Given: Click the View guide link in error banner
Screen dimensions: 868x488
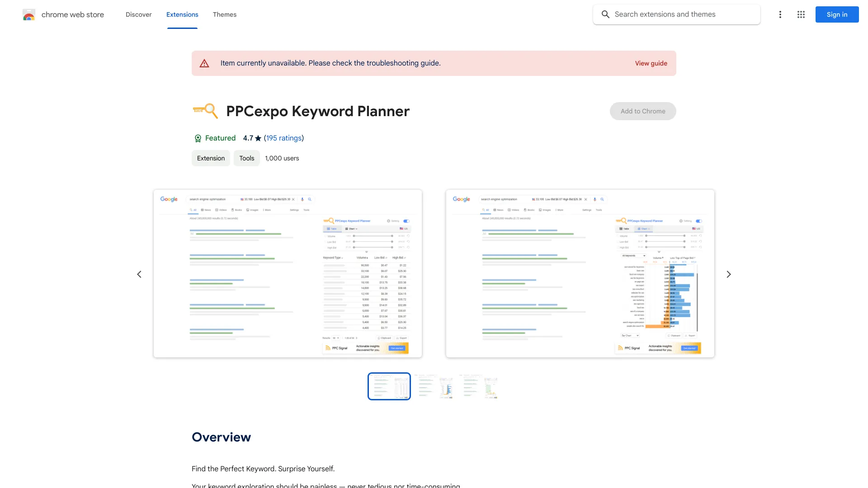Looking at the screenshot, I should click(x=651, y=63).
